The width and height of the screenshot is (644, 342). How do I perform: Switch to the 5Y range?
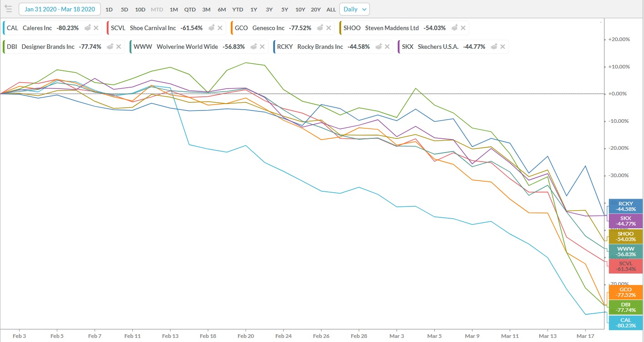click(285, 10)
